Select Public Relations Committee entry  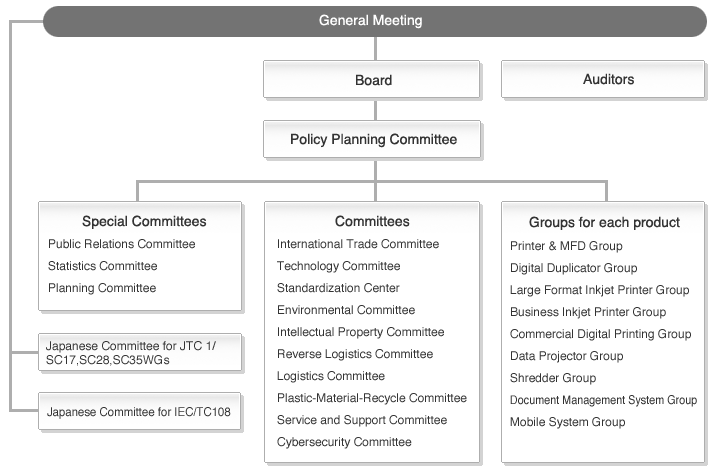[121, 244]
